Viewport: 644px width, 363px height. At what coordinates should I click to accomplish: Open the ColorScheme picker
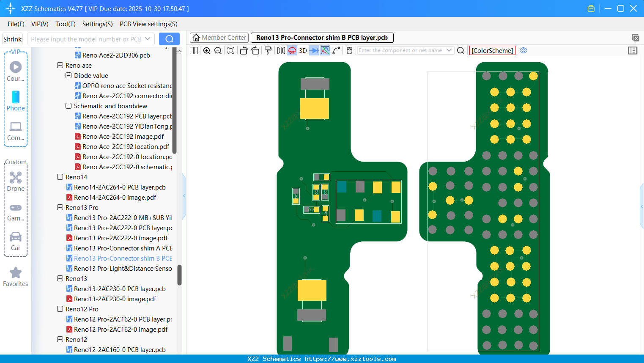[492, 51]
